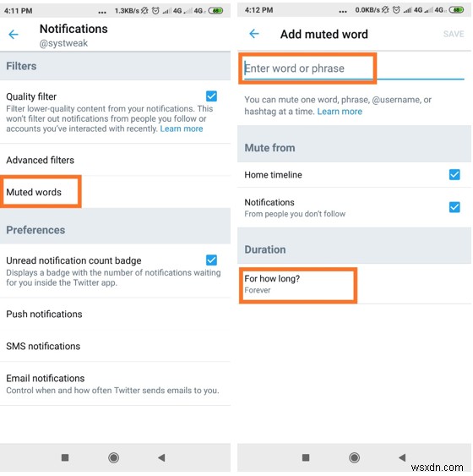
Task: Tap recent apps square on right phone
Action: 306,457
